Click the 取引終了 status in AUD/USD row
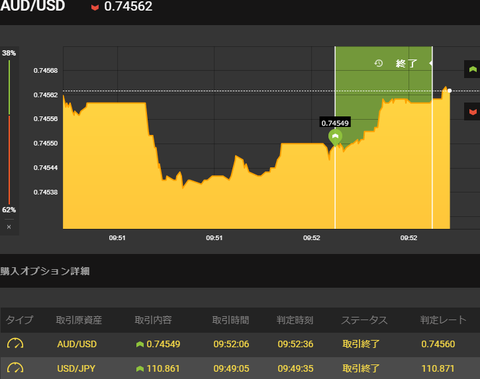This screenshot has width=480, height=379. click(x=361, y=344)
